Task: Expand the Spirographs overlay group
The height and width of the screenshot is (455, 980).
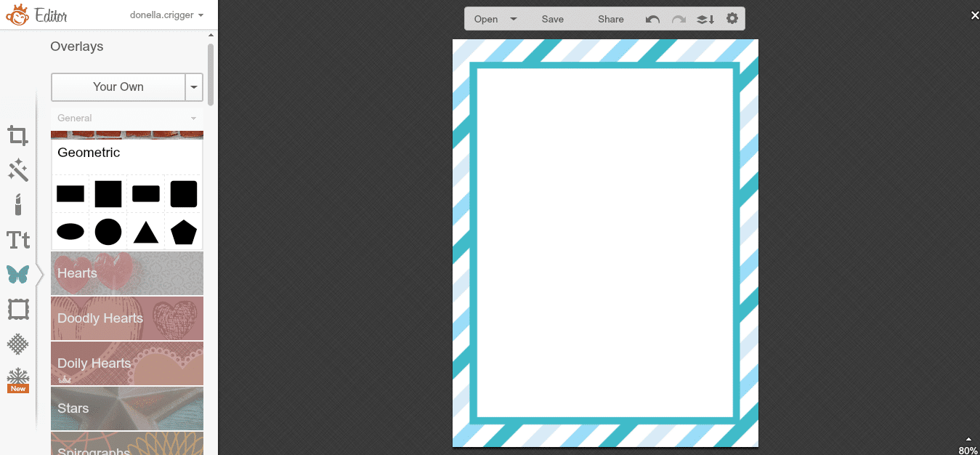Action: 127,443
